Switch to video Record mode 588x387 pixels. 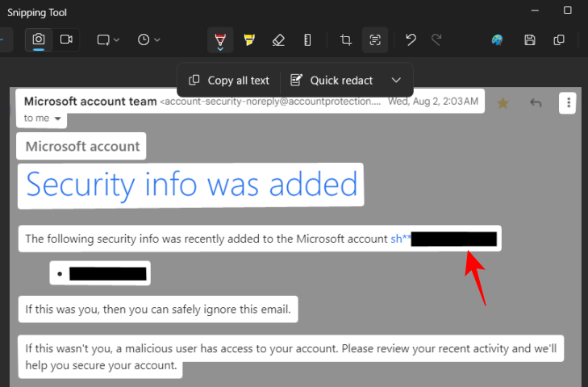tap(66, 40)
